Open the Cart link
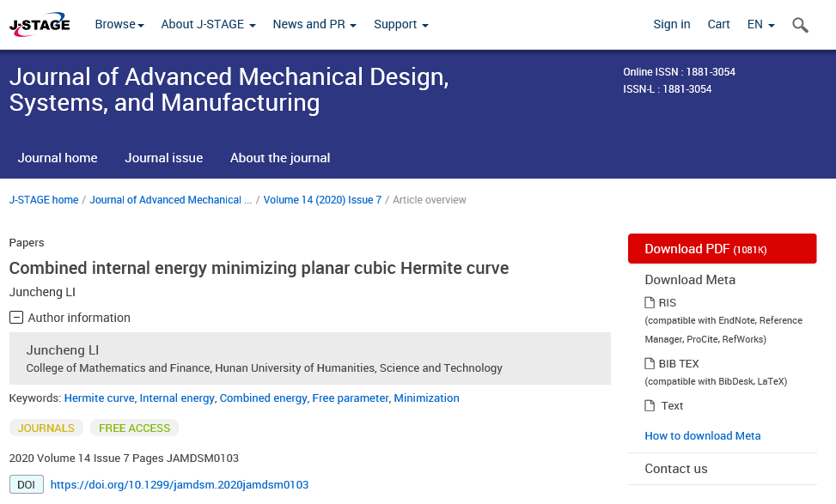Screen dimensions: 836x504 point(718,25)
